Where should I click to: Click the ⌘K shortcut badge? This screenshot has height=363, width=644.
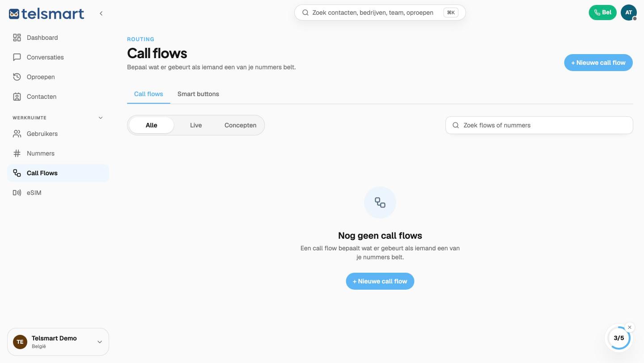[x=451, y=13]
